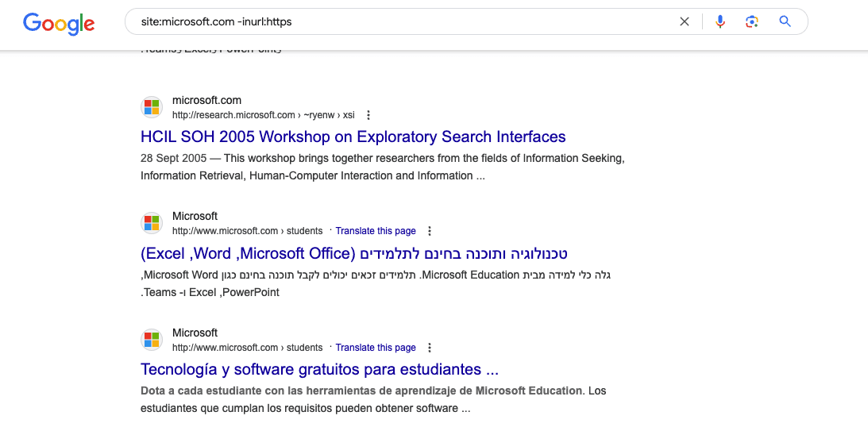Viewport: 868px width, 431px height.
Task: Click Translate this page on the Spanish result
Action: coord(376,348)
